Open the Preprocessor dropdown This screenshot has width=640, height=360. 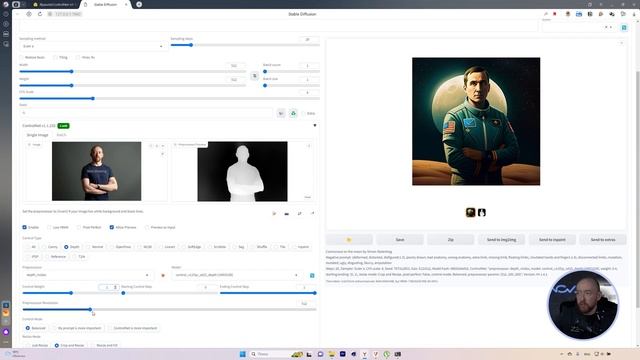[88, 275]
